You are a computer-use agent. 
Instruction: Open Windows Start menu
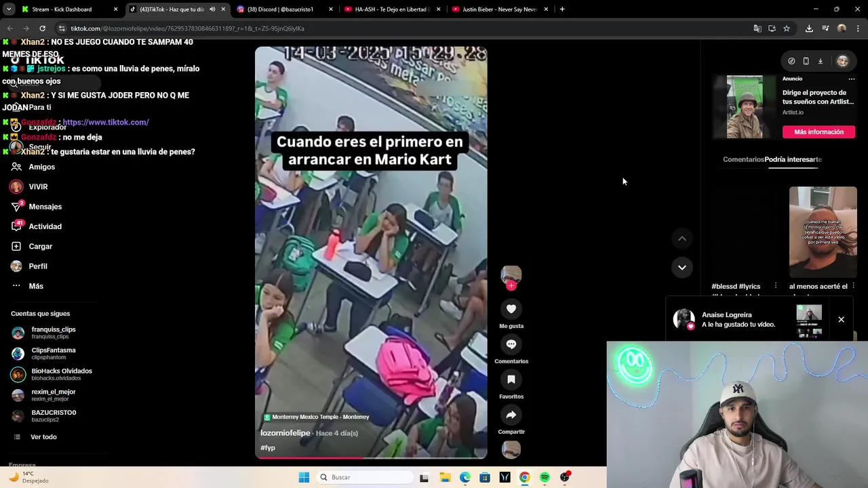pyautogui.click(x=304, y=477)
